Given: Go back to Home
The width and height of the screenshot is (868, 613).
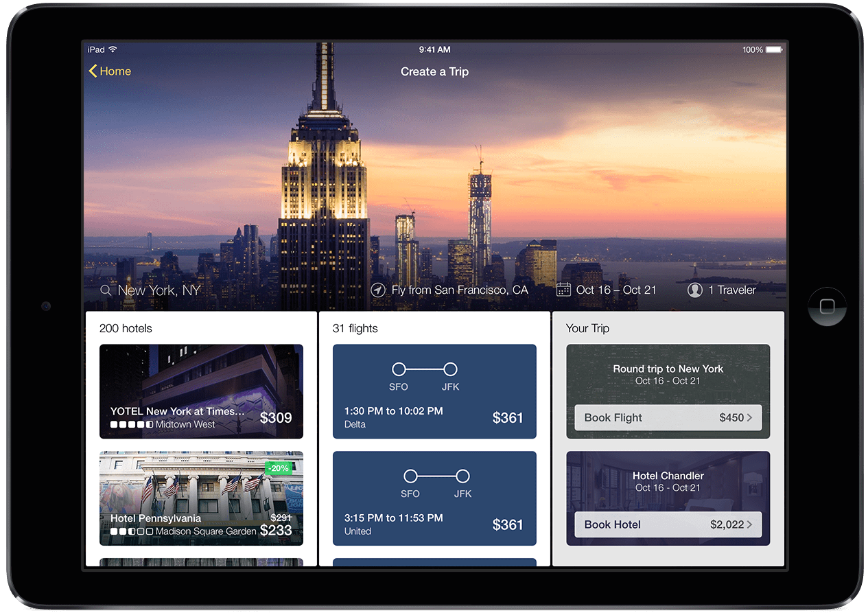Looking at the screenshot, I should coord(115,71).
